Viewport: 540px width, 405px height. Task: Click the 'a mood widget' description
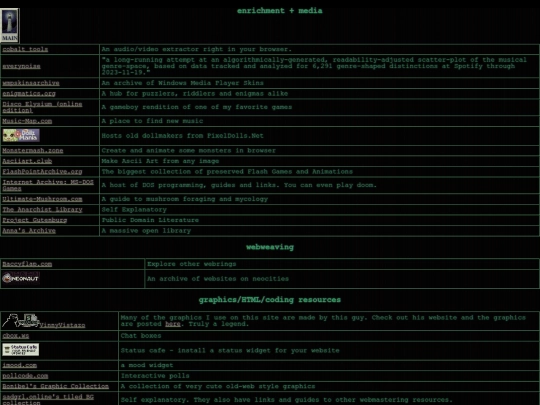tap(147, 365)
